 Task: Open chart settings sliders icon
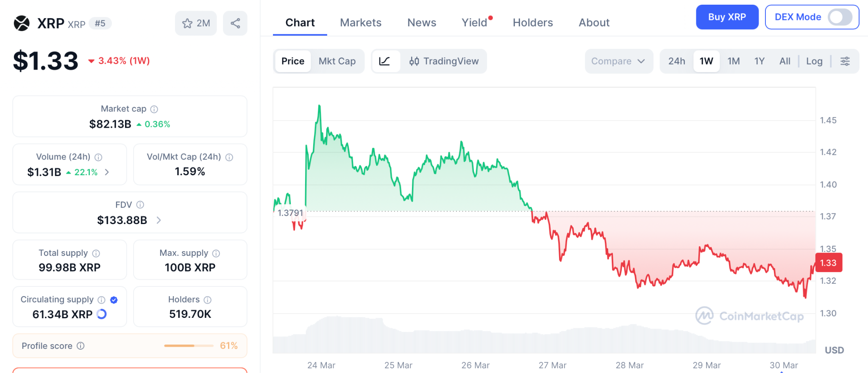[845, 61]
